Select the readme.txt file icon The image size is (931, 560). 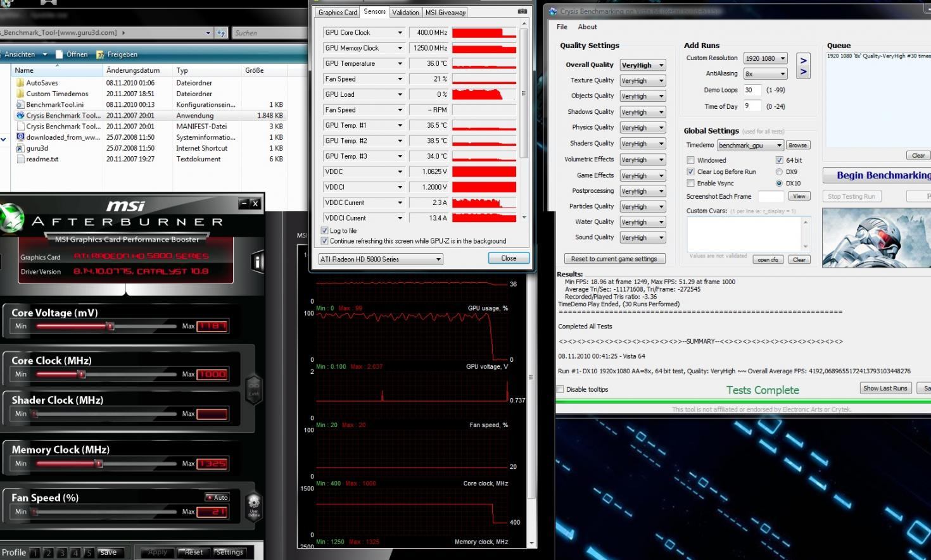coord(20,159)
